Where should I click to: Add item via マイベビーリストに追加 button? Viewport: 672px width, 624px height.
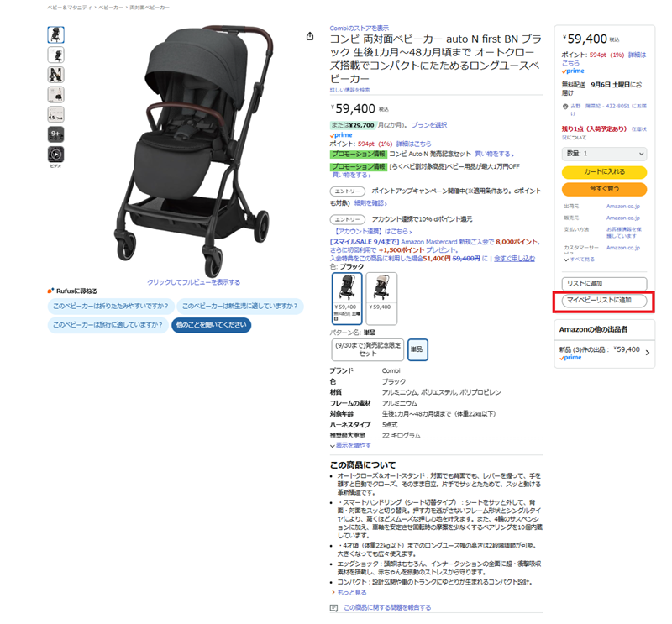pos(604,301)
